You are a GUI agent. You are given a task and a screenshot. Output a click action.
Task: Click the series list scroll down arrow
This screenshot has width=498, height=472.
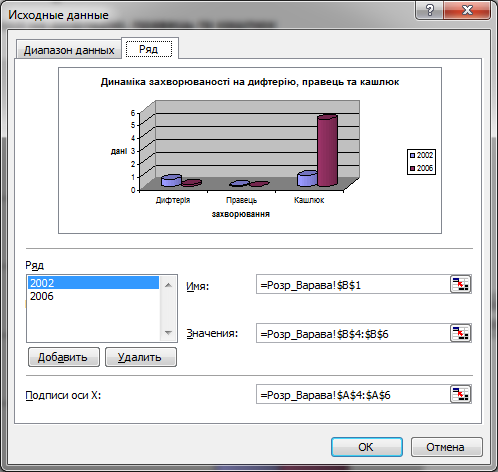[168, 333]
